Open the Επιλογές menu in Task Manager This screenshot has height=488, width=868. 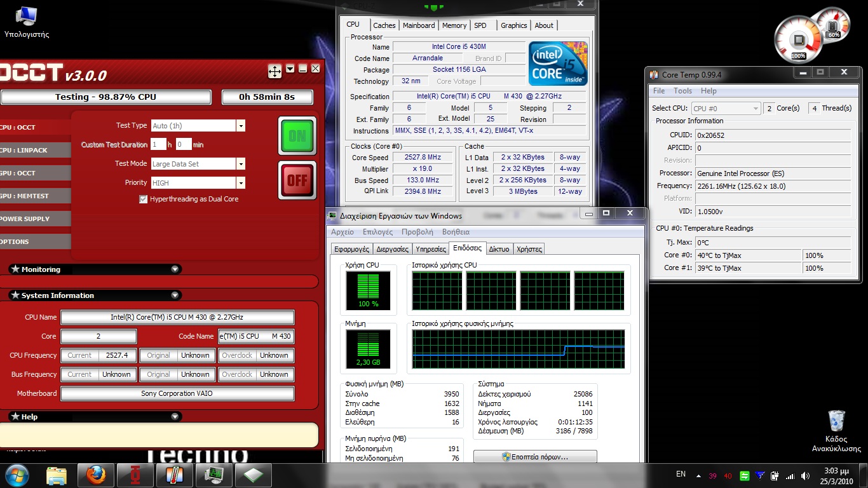(x=377, y=232)
